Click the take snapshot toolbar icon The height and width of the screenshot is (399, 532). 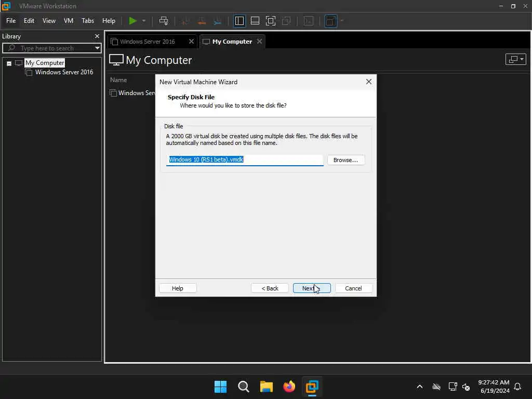[x=185, y=21]
